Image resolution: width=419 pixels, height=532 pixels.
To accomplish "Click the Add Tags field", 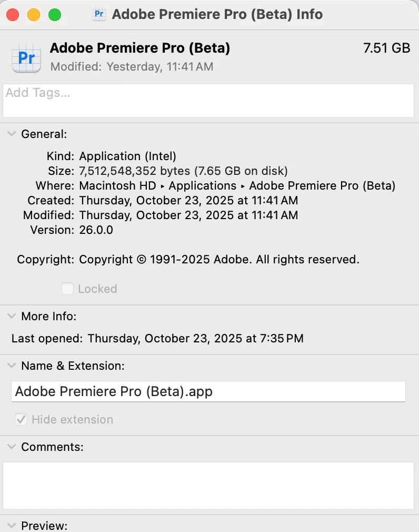I will [x=208, y=101].
